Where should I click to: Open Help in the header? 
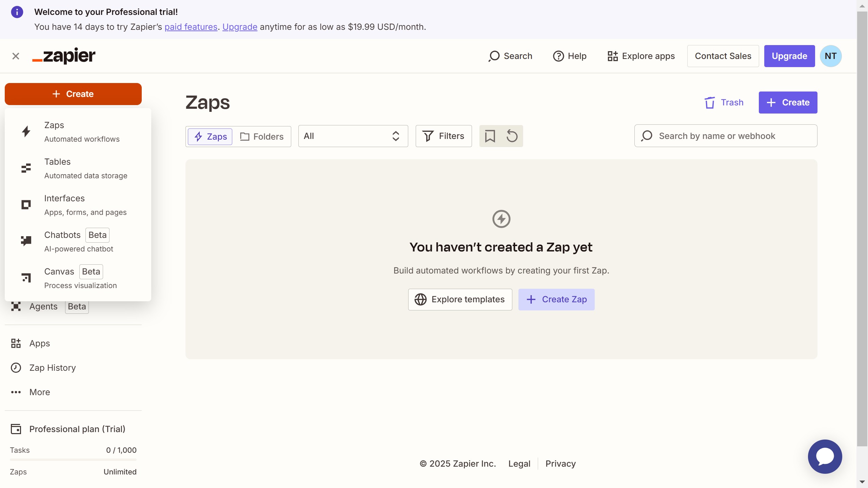click(x=570, y=56)
